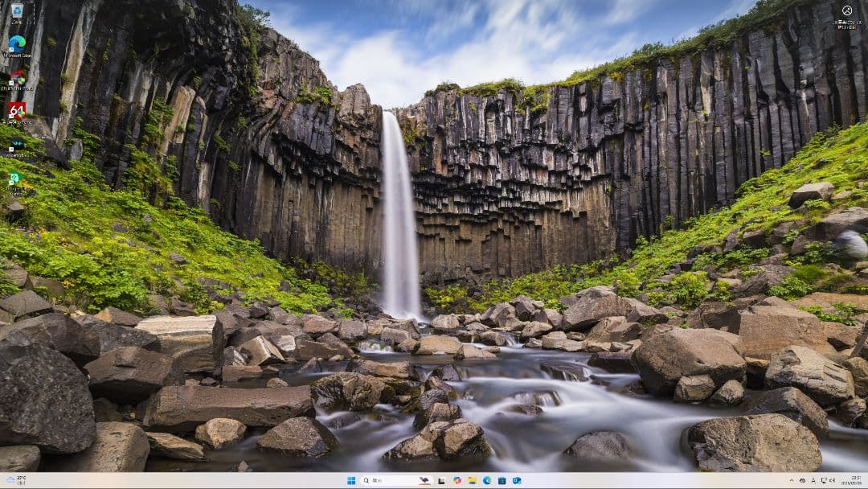Open the Outlook icon in the taskbar
The height and width of the screenshot is (489, 868).
click(516, 480)
